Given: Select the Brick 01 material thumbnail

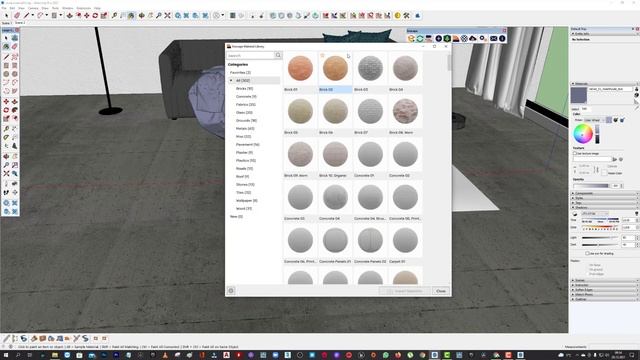Looking at the screenshot, I should 300,68.
